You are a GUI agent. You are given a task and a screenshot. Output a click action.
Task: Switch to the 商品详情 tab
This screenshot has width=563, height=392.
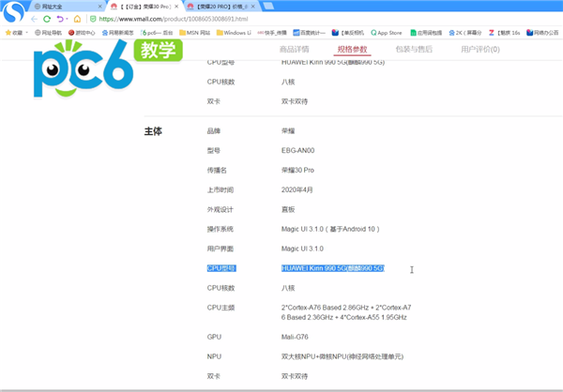pos(294,49)
